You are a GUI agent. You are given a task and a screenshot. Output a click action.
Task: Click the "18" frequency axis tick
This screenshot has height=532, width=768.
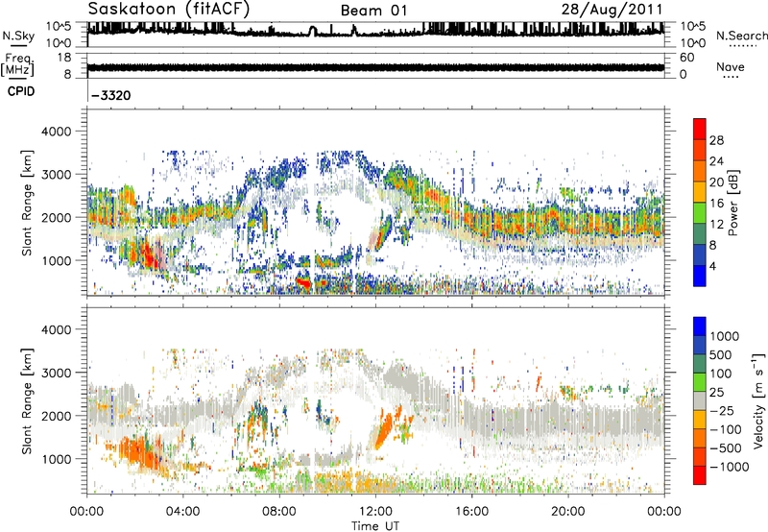[64, 58]
